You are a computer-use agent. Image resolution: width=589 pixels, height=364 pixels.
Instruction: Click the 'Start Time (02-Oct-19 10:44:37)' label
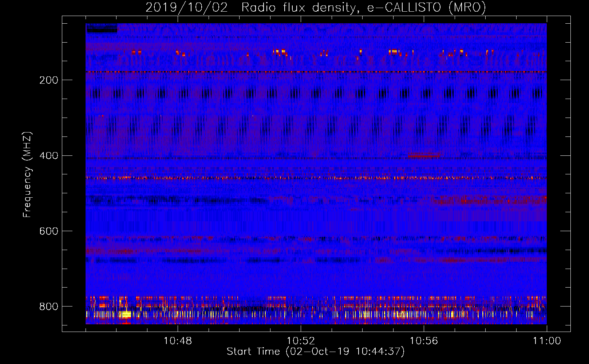point(316,352)
